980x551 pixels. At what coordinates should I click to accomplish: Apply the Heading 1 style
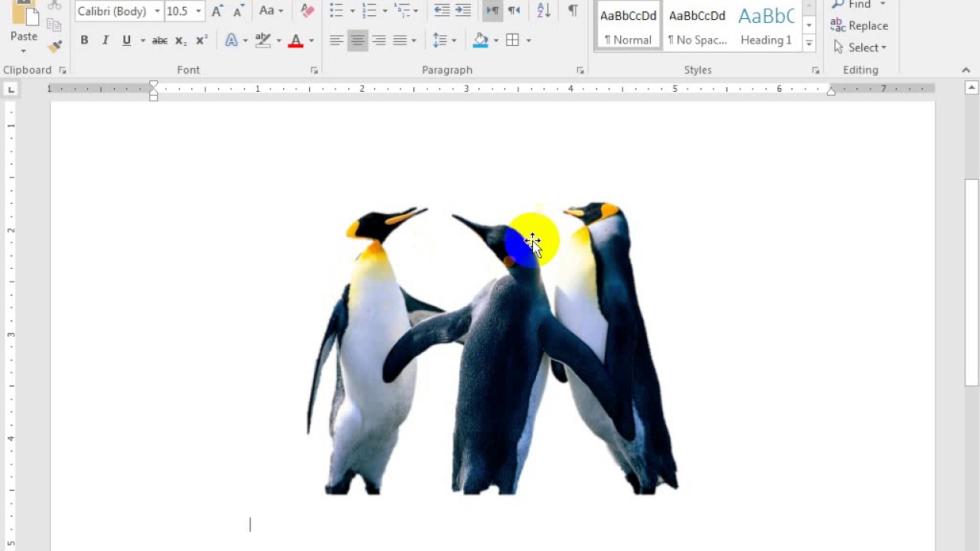click(766, 27)
